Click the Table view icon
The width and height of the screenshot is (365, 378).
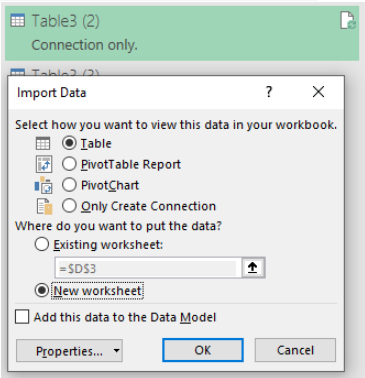[43, 144]
